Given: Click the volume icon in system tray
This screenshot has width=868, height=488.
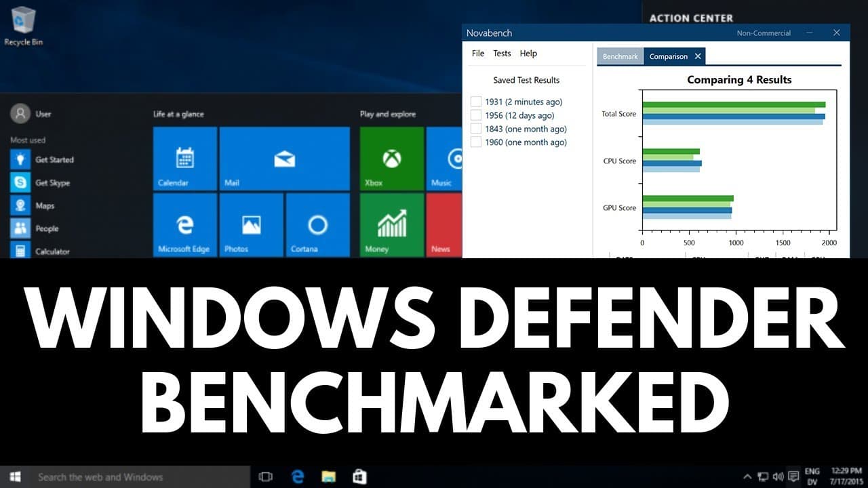Looking at the screenshot, I should (x=778, y=476).
